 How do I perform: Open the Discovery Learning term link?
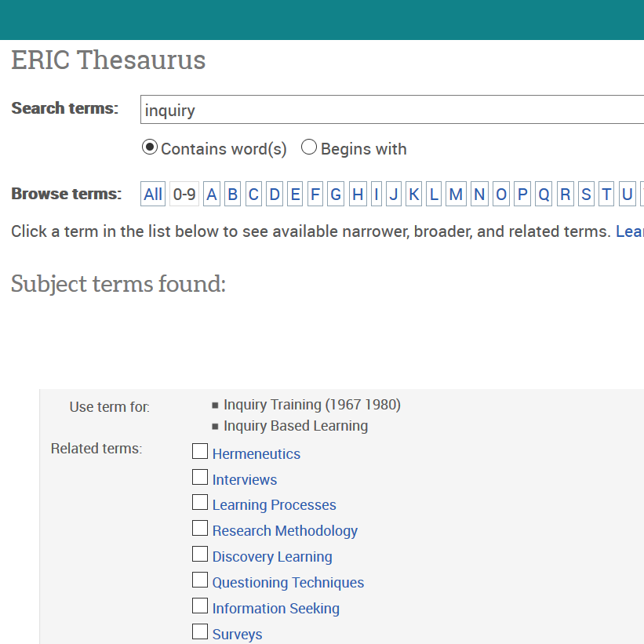pyautogui.click(x=272, y=557)
